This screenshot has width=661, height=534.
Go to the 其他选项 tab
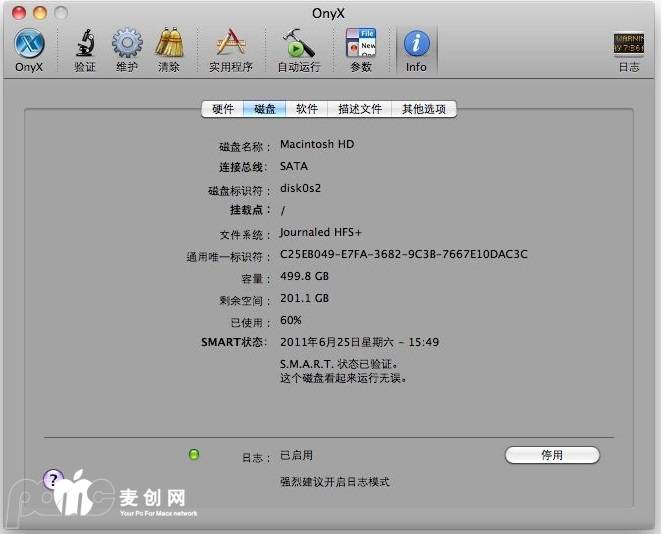423,109
